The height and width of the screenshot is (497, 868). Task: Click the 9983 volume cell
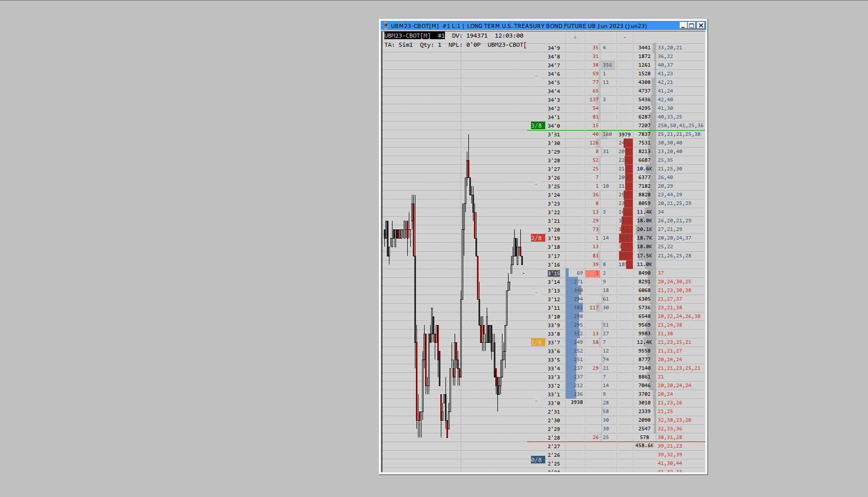click(x=645, y=334)
